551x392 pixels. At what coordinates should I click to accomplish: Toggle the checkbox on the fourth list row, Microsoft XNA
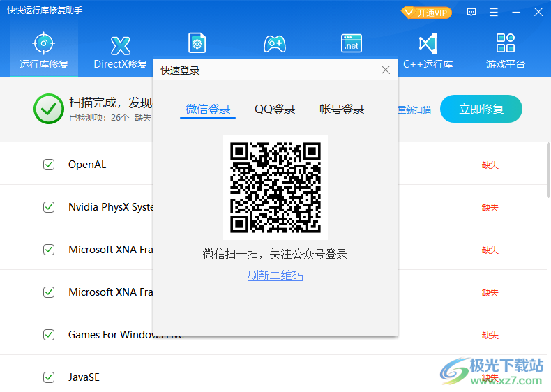(x=49, y=292)
